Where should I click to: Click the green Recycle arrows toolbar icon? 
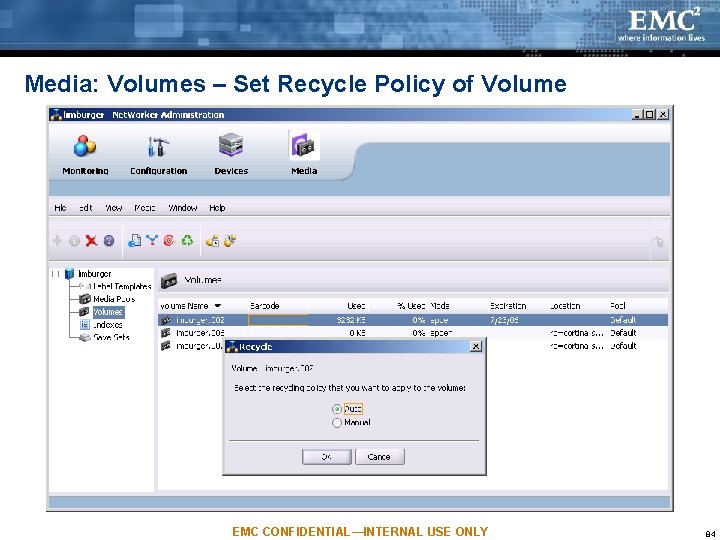coord(187,240)
